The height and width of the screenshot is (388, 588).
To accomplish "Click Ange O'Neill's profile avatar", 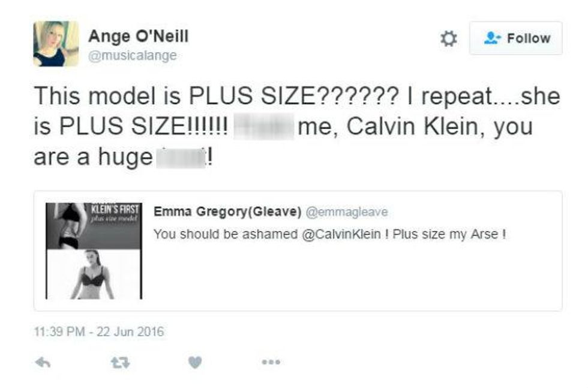I will coord(56,44).
